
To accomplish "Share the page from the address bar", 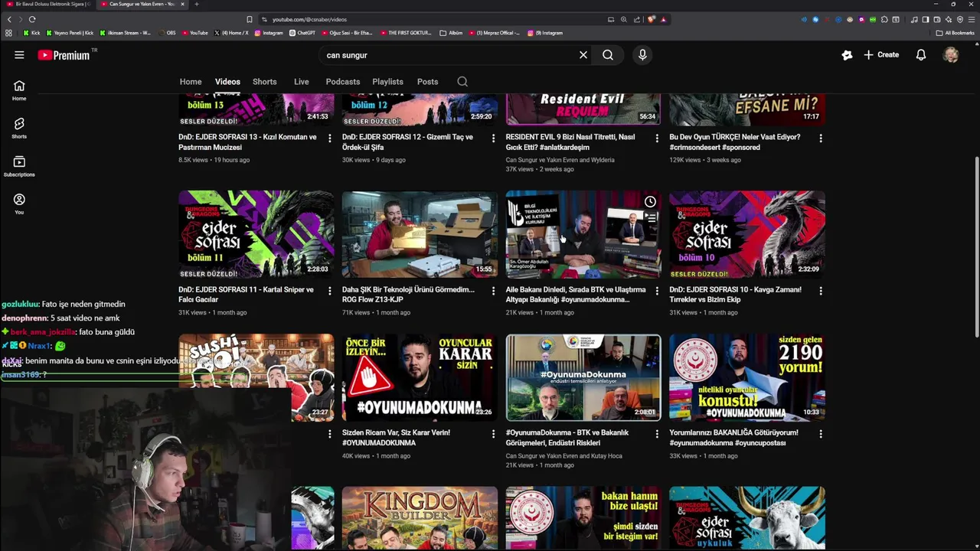I will [636, 19].
